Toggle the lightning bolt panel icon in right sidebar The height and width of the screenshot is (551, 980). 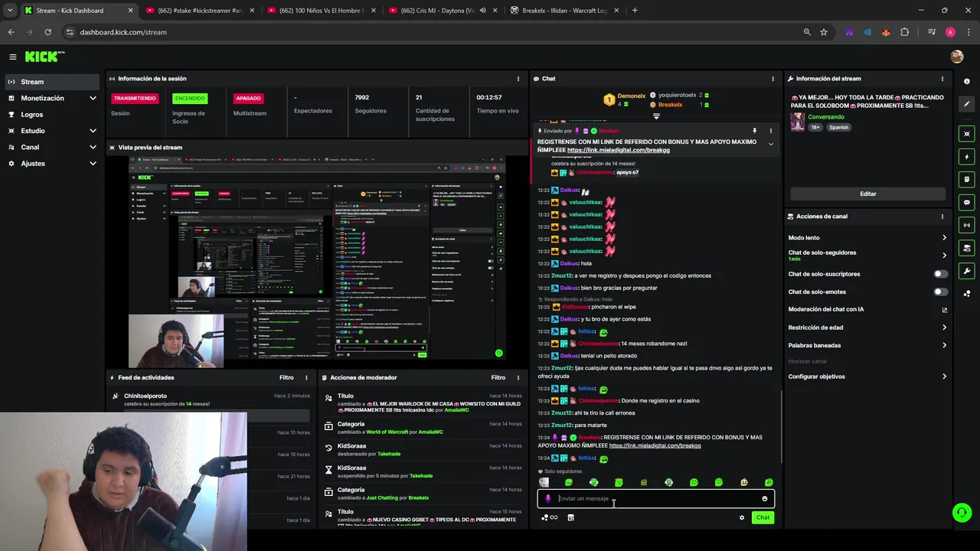967,157
